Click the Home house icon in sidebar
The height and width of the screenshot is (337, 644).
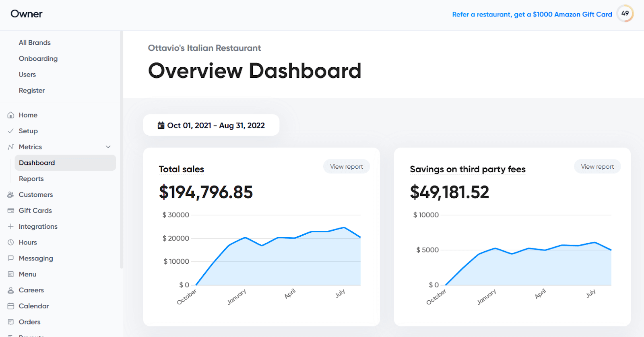coord(11,115)
